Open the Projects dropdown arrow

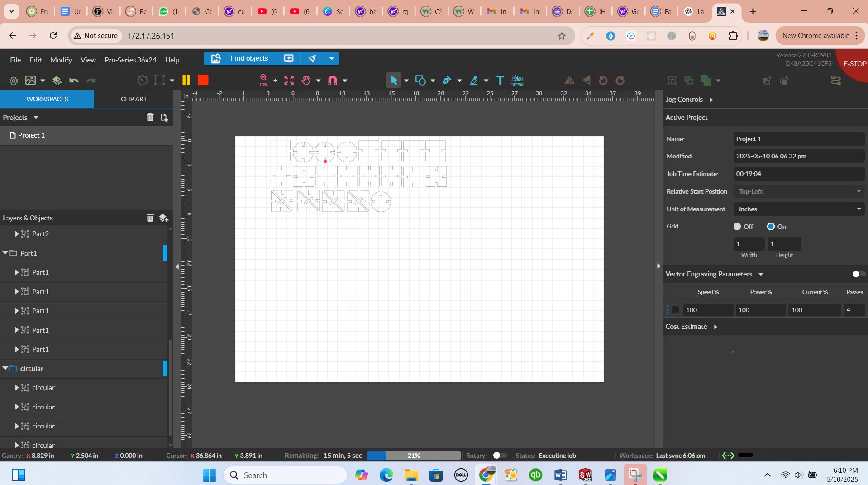click(36, 118)
